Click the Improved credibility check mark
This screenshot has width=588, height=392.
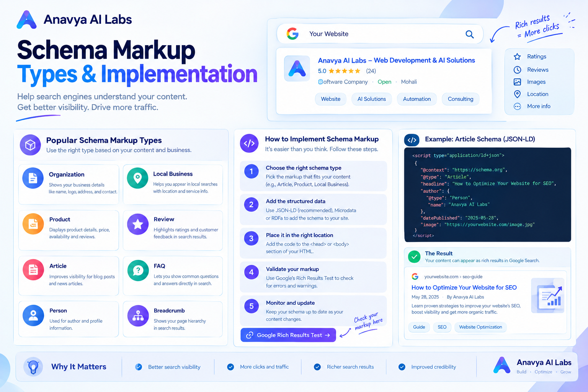coord(402,367)
